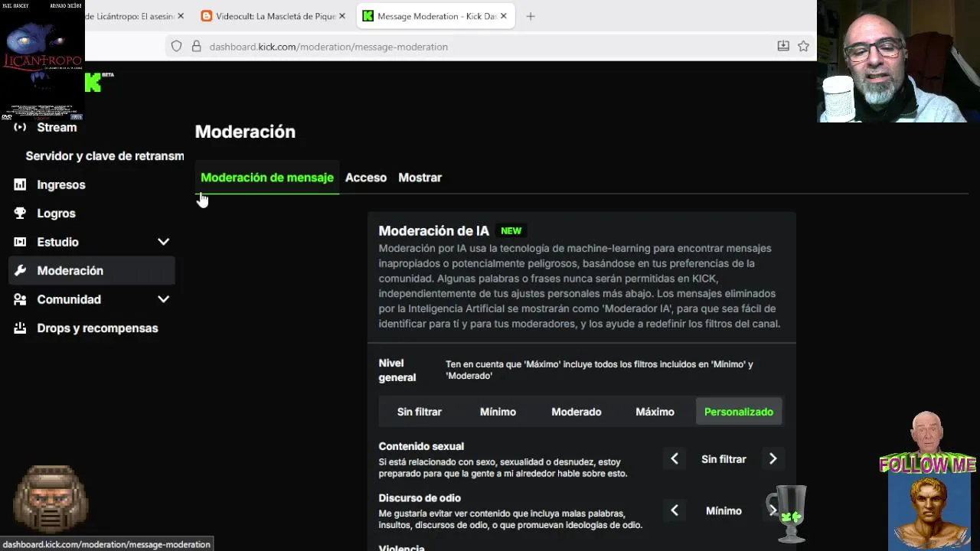Click the Estudio icon in sidebar

click(x=20, y=242)
